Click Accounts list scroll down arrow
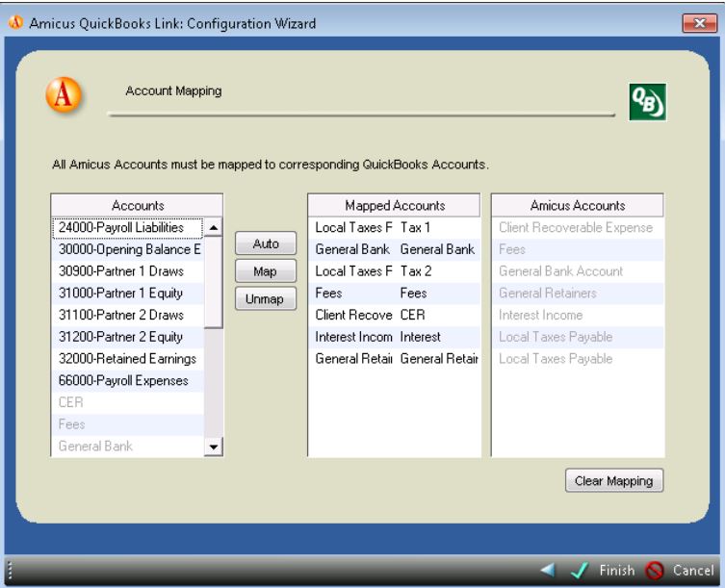This screenshot has height=588, width=725. pos(213,447)
